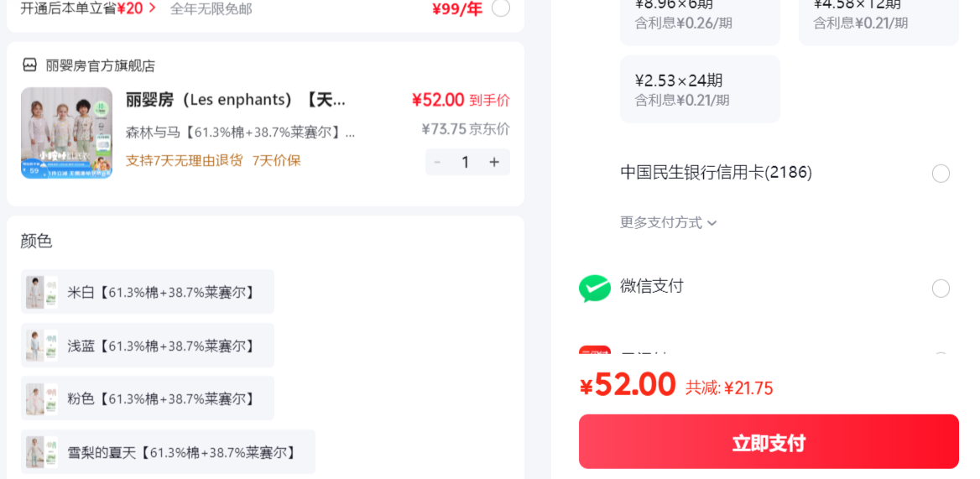Viewport: 980px width, 479px height.
Task: Choose the ¥2.53×24期 installment plan
Action: (x=700, y=89)
